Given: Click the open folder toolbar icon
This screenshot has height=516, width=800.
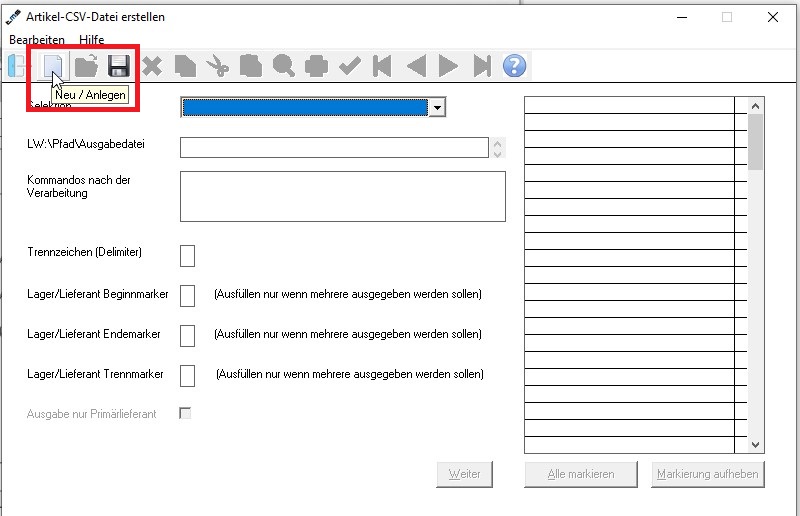Looking at the screenshot, I should click(86, 66).
